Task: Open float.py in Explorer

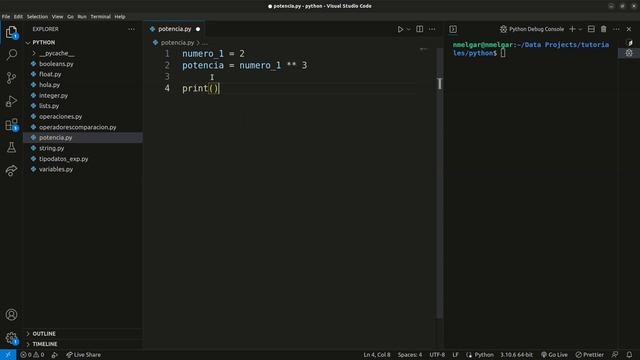Action: coord(50,74)
